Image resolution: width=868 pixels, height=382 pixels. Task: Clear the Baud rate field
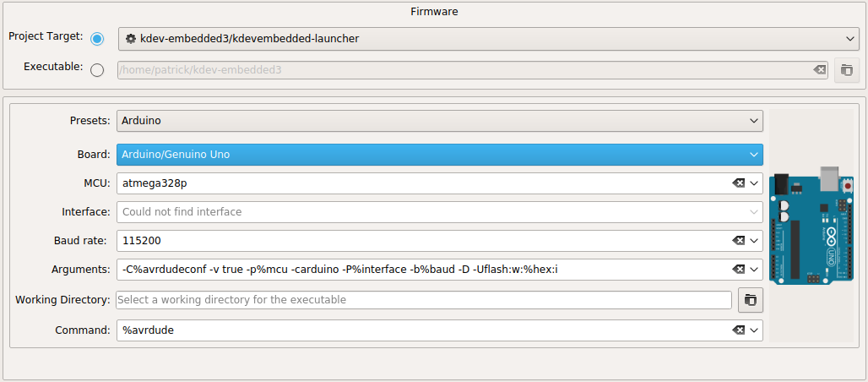pos(738,241)
